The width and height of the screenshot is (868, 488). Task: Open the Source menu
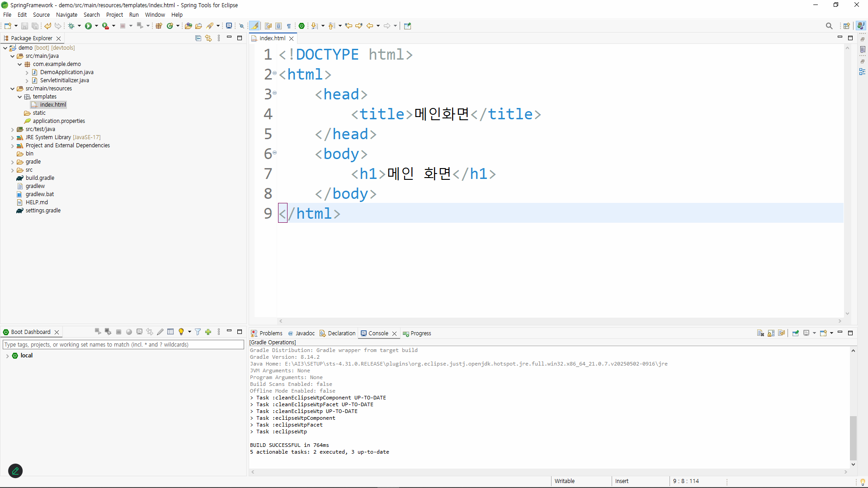41,15
